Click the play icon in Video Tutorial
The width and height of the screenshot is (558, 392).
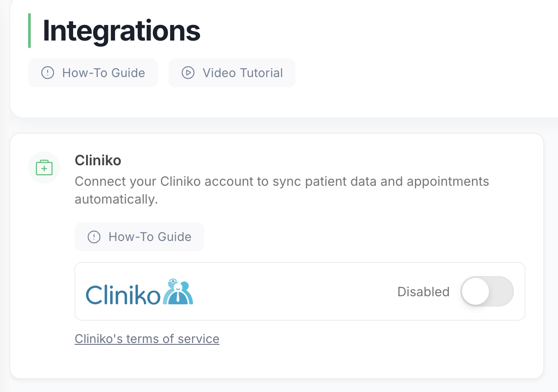point(188,73)
